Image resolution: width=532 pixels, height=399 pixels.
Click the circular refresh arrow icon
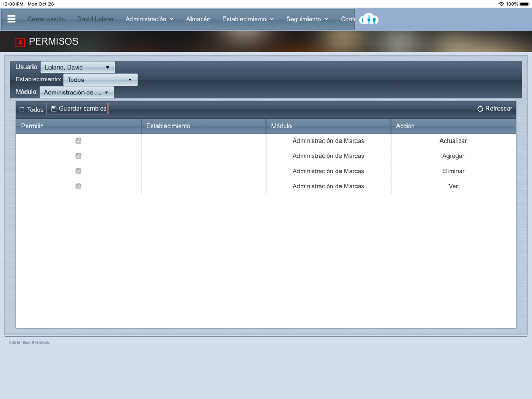(x=480, y=109)
